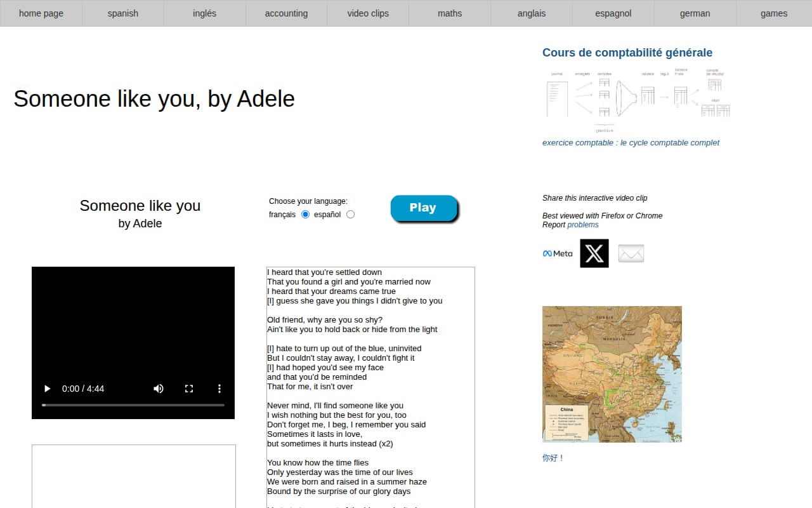Click the blue Play button
The width and height of the screenshot is (812, 508).
[x=423, y=208]
